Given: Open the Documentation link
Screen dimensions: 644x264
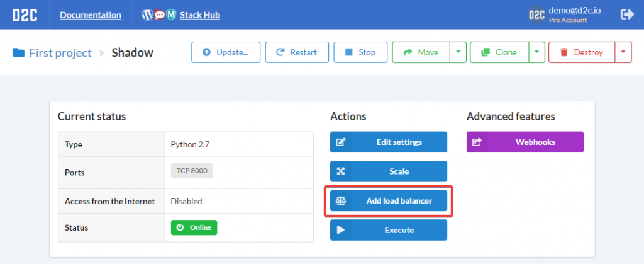Looking at the screenshot, I should (91, 15).
